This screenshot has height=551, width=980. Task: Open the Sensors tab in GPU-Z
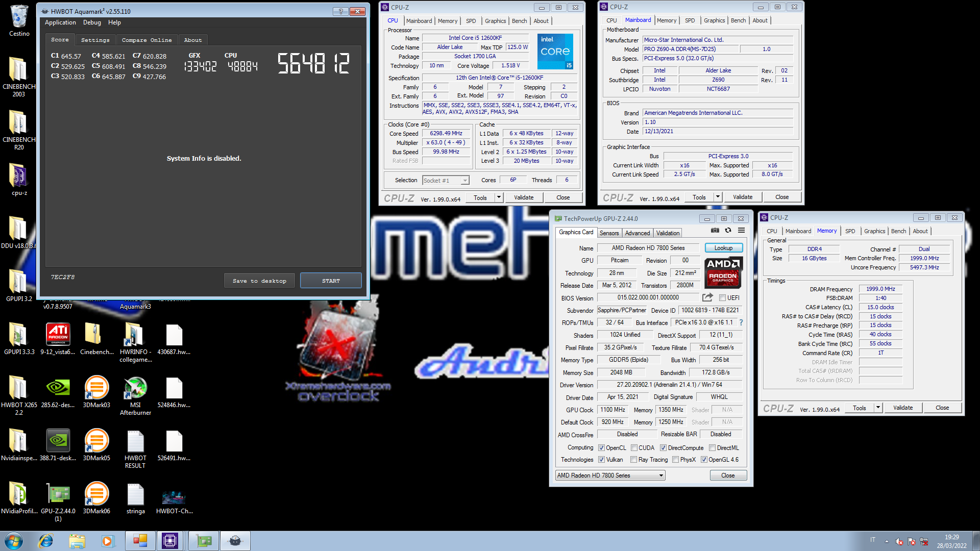tap(609, 233)
